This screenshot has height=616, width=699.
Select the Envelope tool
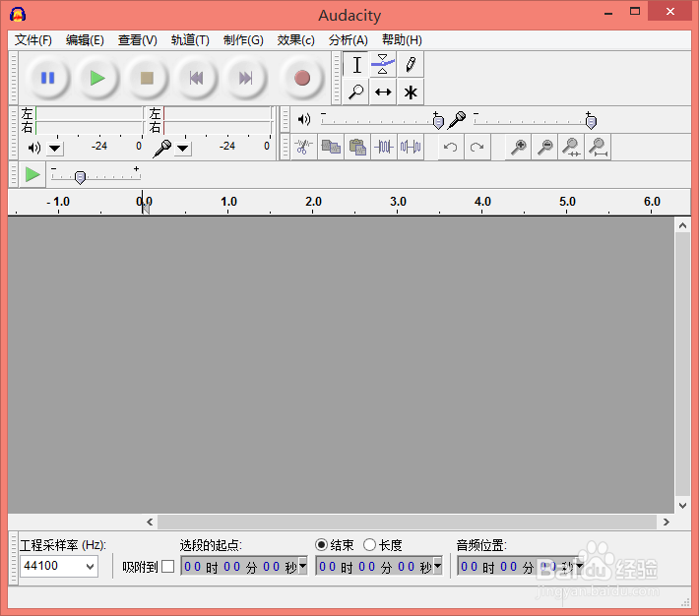click(x=383, y=65)
